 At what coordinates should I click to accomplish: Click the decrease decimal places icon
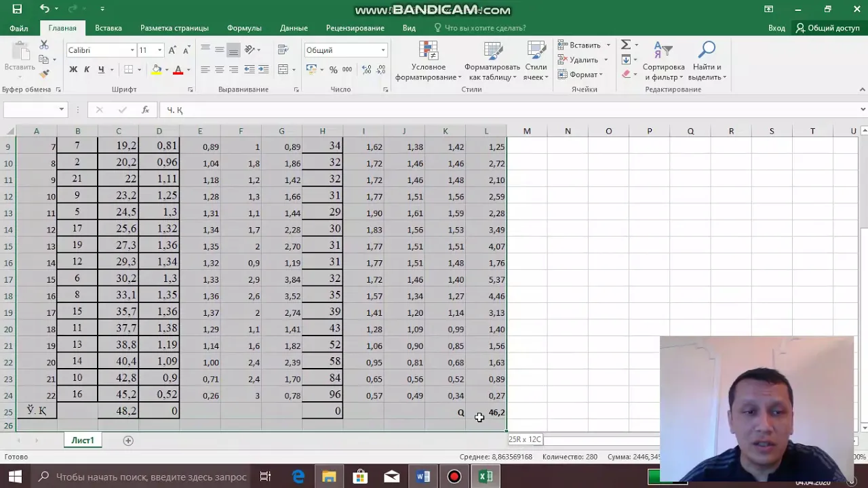(380, 70)
